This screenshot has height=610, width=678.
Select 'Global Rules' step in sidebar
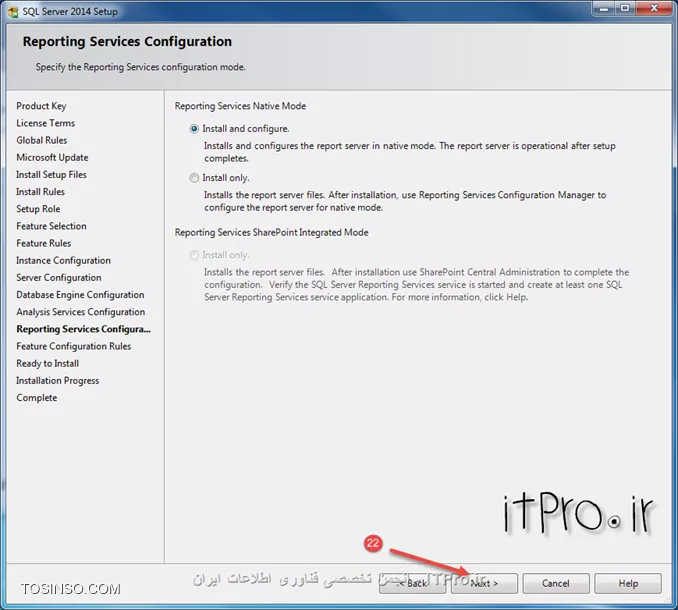(42, 141)
